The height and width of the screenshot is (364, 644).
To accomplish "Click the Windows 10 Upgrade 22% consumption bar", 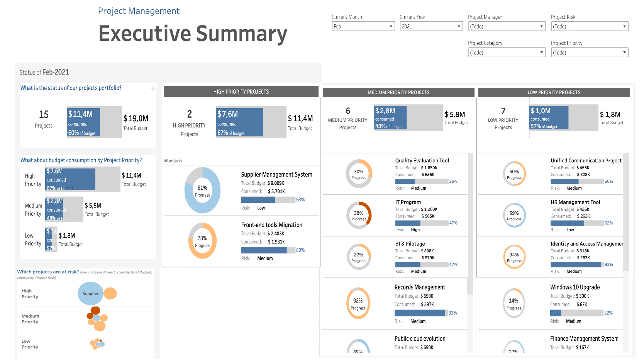I will tap(577, 313).
